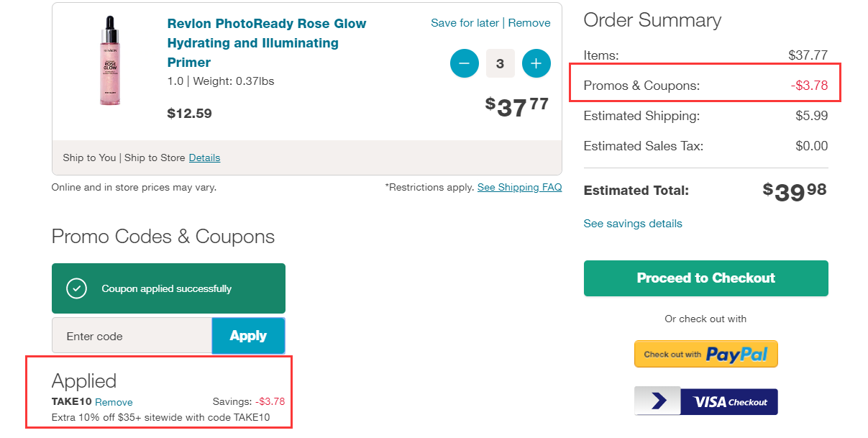View shipping Details link
Screen dimensions: 868x438
coord(204,158)
